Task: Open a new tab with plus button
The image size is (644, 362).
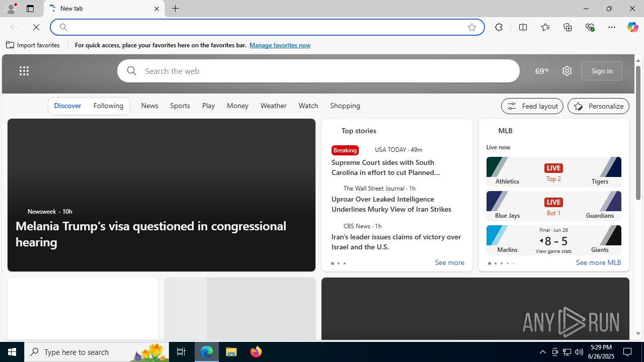Action: coord(175,9)
